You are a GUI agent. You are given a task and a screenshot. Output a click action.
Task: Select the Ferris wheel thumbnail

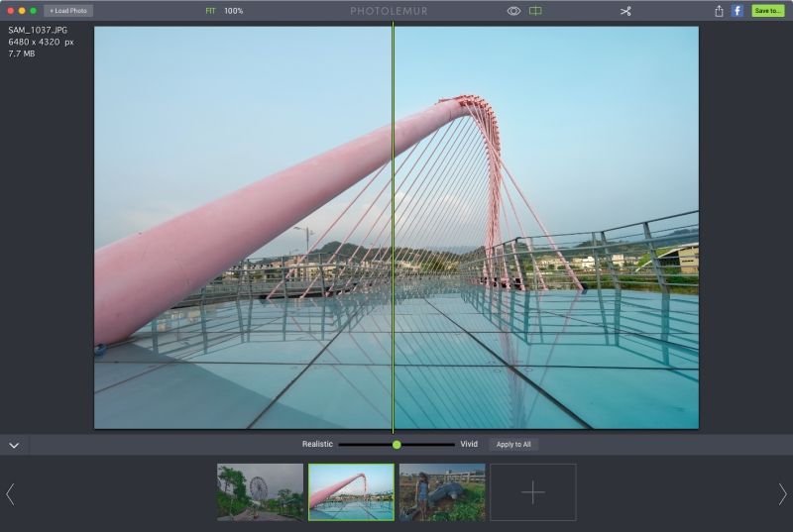(260, 492)
